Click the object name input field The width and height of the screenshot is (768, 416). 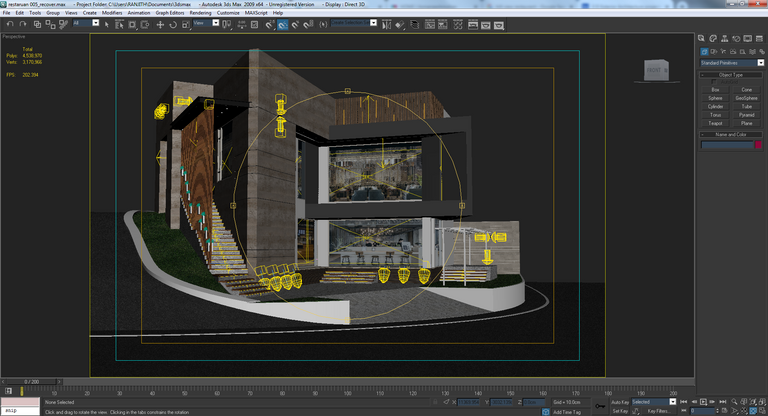[727, 145]
